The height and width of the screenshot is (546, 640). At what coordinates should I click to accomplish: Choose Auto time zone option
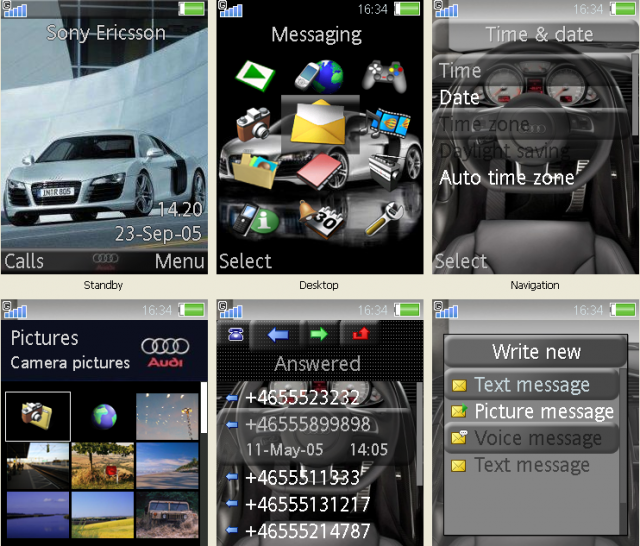(x=533, y=178)
